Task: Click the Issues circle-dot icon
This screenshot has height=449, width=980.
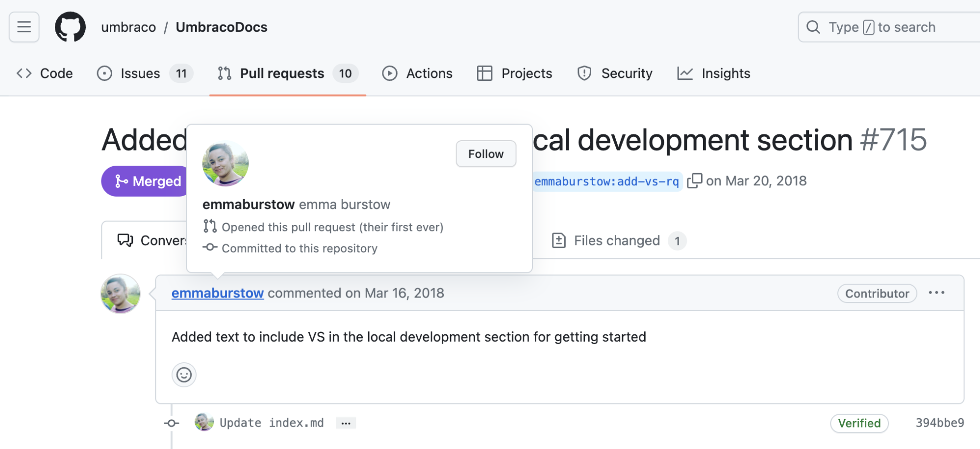Action: [x=104, y=74]
